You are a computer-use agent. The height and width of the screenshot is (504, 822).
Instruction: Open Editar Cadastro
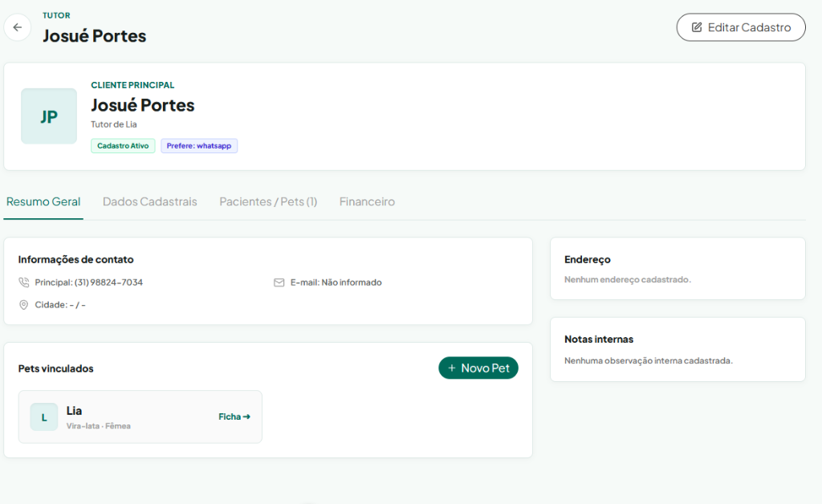(741, 27)
